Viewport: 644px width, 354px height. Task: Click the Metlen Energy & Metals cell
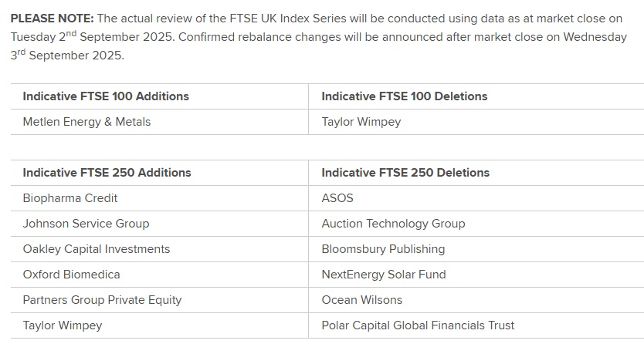point(86,122)
